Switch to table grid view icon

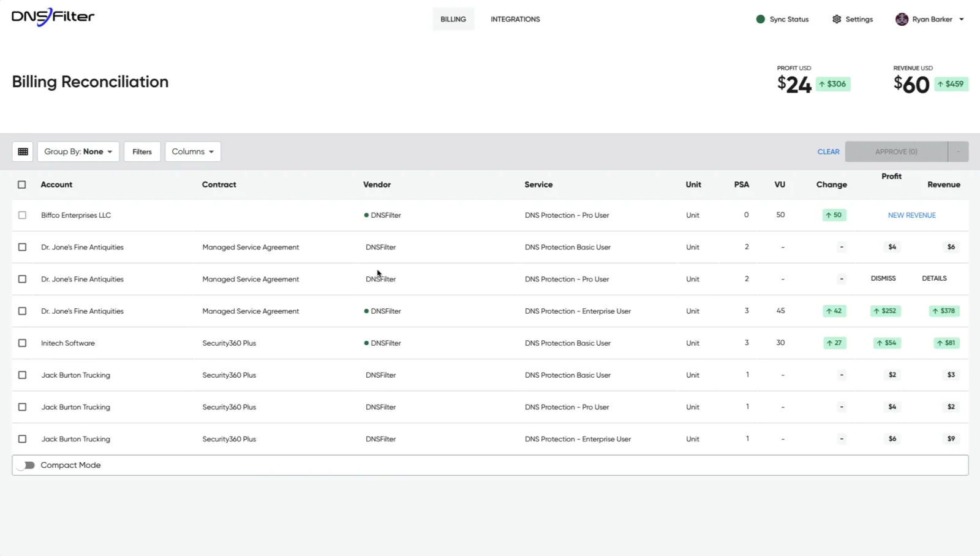[x=23, y=151]
